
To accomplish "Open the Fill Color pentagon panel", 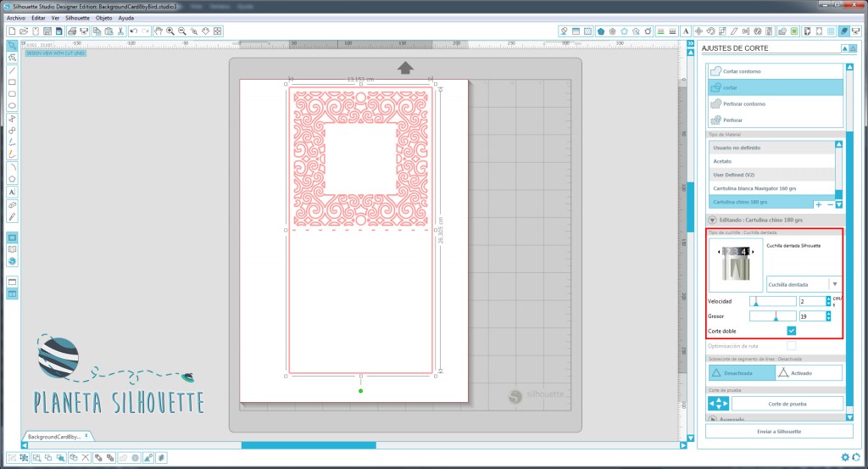I will (601, 31).
